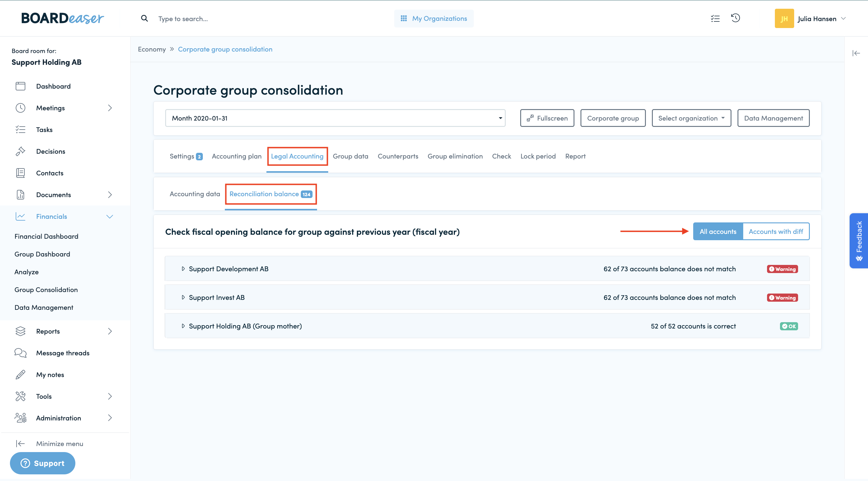Image resolution: width=868 pixels, height=481 pixels.
Task: Expand the Support Holding AB (Group mother) row
Action: 487,326
